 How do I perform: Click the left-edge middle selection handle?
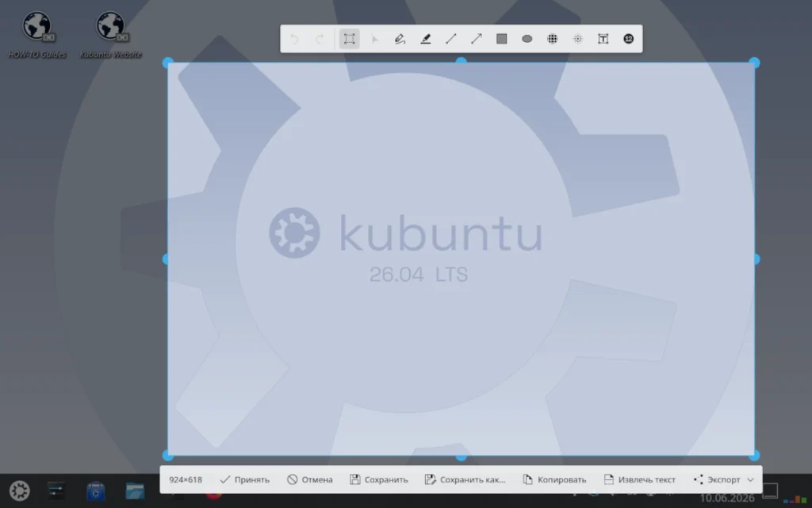(x=167, y=260)
